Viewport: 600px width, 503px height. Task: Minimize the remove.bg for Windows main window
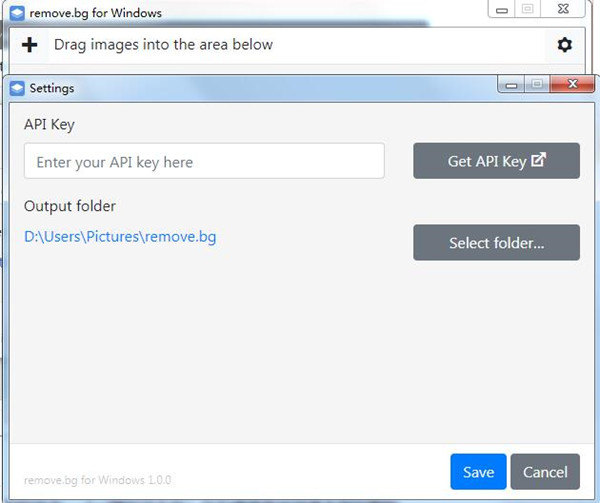pos(502,9)
